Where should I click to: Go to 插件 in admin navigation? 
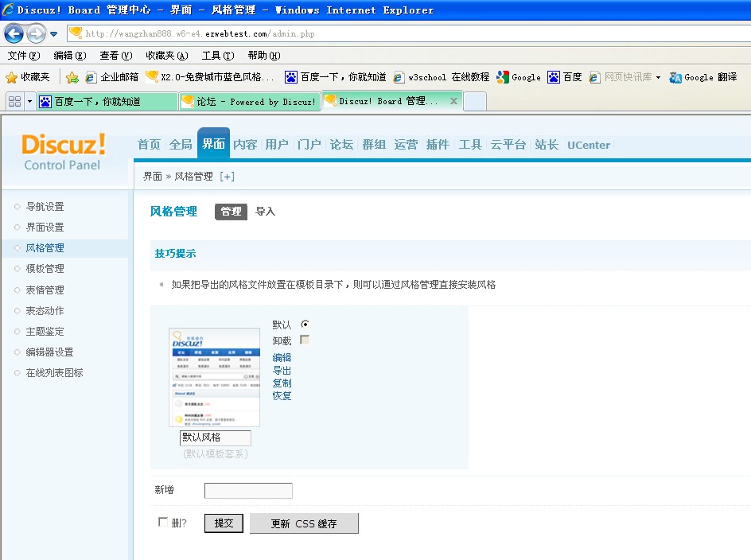tap(438, 145)
